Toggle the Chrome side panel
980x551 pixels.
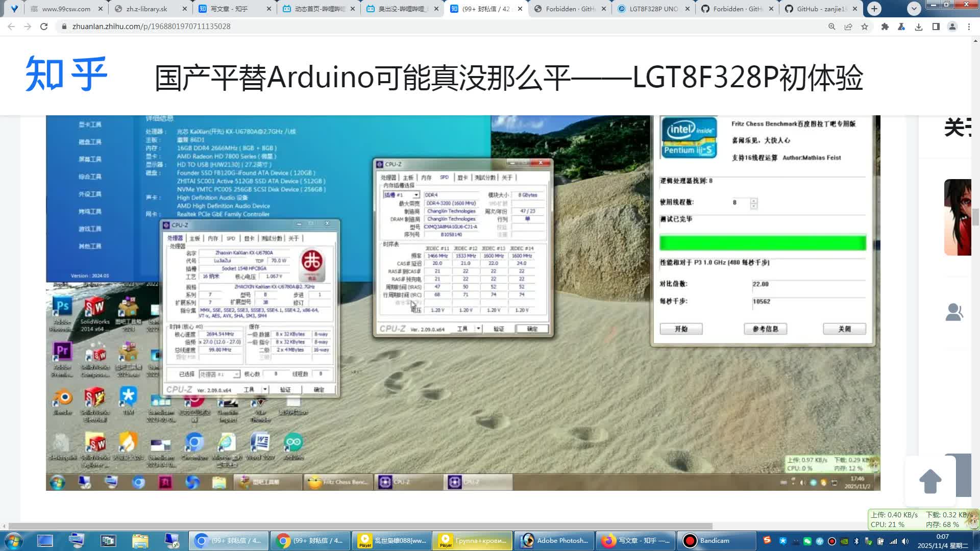tap(936, 27)
